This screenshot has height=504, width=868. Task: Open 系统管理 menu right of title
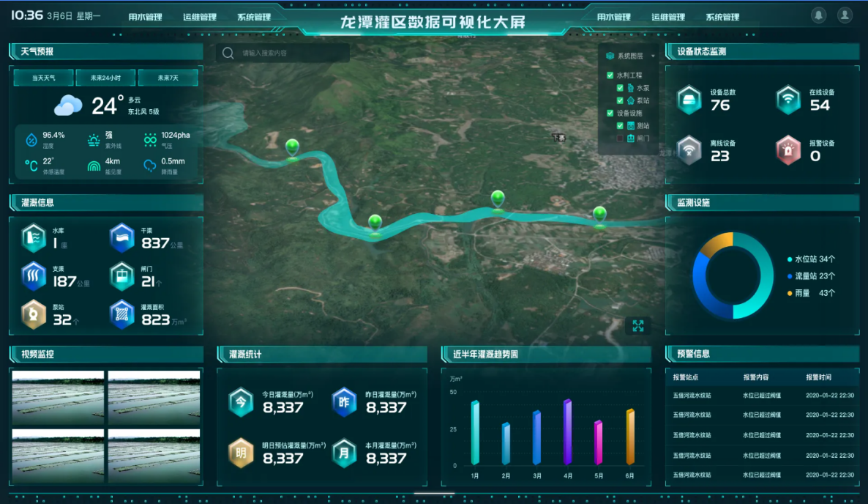click(722, 17)
